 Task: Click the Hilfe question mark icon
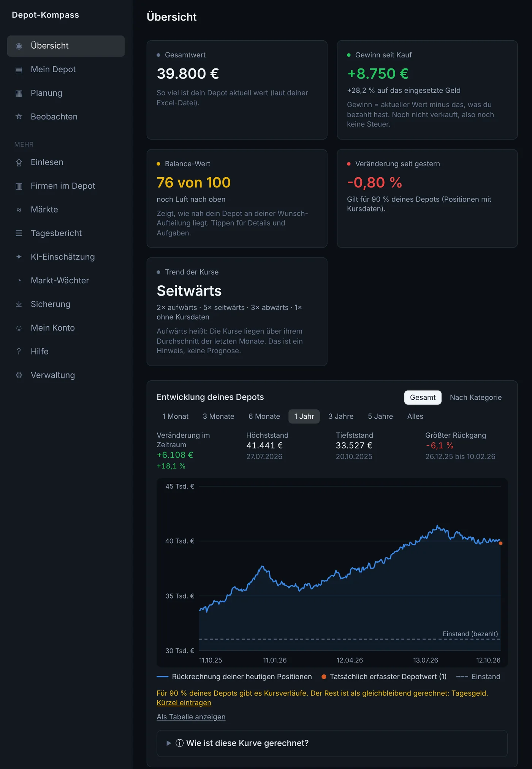tap(19, 351)
